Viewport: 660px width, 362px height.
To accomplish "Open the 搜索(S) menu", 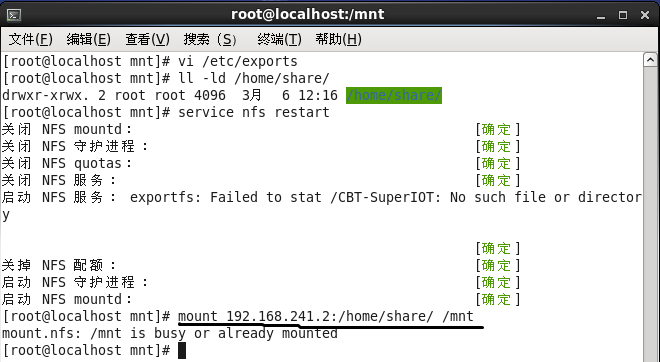I will (x=210, y=40).
